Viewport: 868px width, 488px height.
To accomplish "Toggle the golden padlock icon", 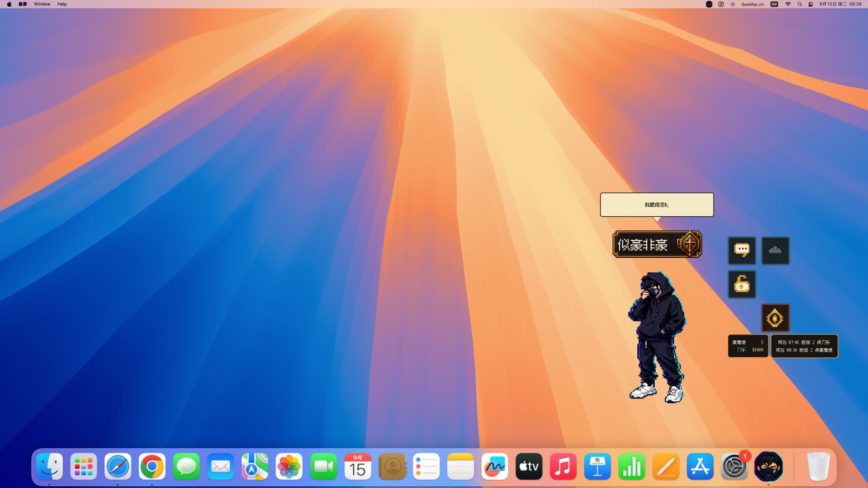I will (742, 284).
